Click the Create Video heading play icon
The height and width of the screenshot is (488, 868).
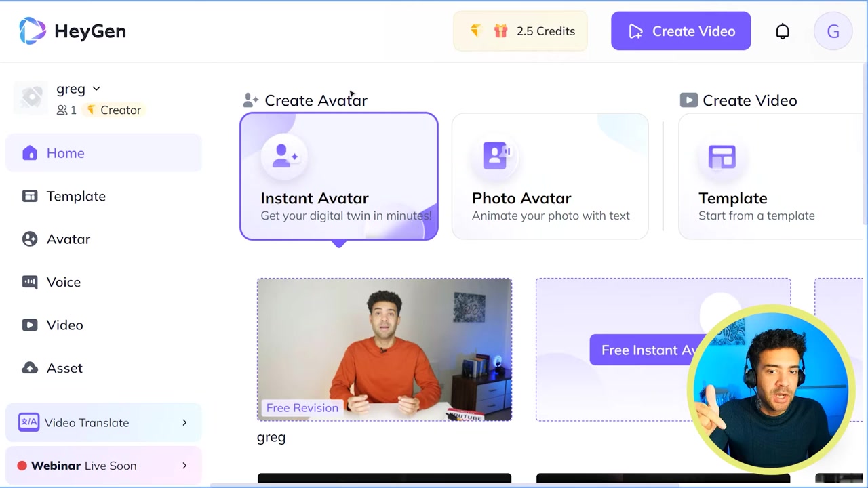point(688,100)
